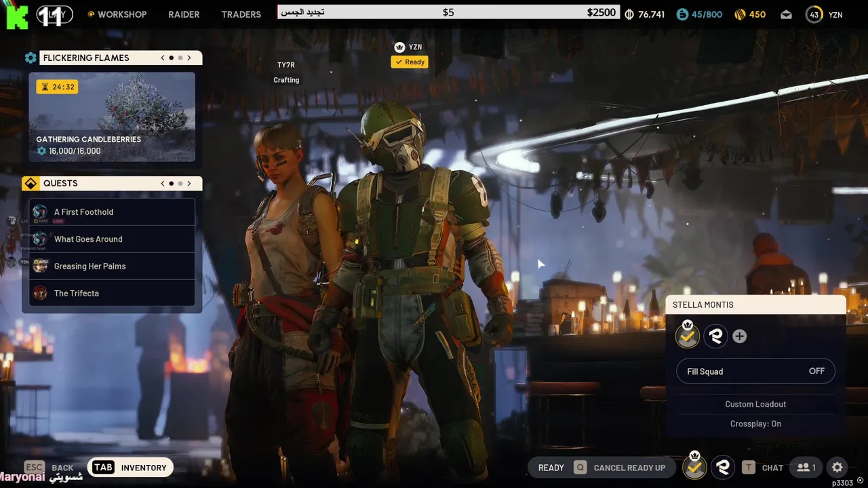868x488 pixels.
Task: Open the quest A First Foothold
Action: tap(112, 211)
